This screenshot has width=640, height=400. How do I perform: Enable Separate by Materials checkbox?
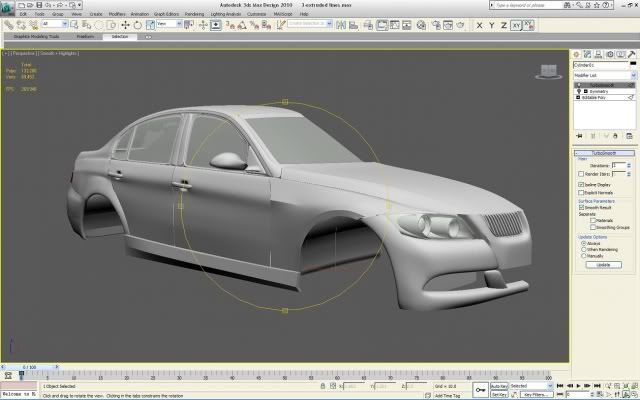click(x=593, y=220)
